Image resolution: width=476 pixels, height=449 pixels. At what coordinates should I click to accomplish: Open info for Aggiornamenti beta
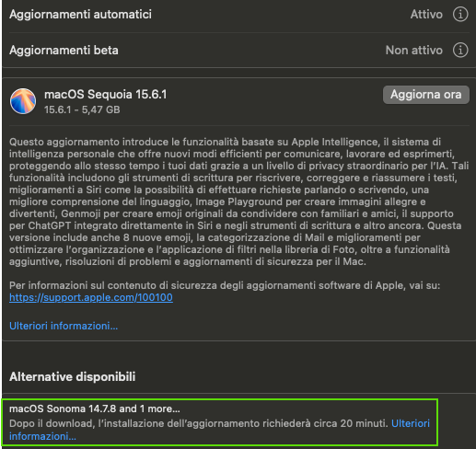[x=460, y=50]
